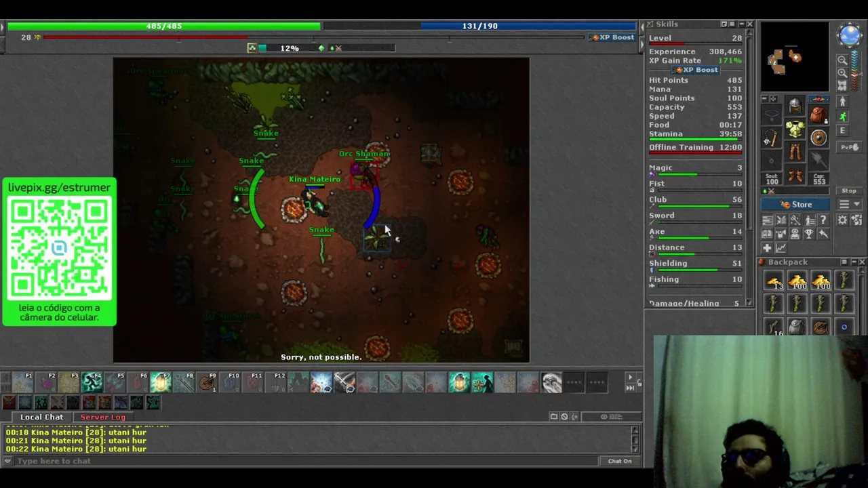Use the F7 lantern action button
The height and width of the screenshot is (488, 868).
(x=161, y=383)
